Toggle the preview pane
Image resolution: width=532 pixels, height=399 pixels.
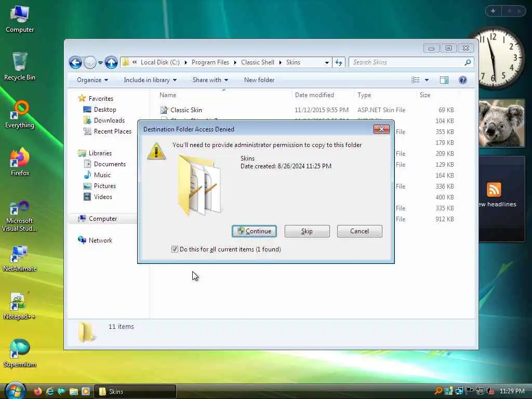(x=444, y=80)
